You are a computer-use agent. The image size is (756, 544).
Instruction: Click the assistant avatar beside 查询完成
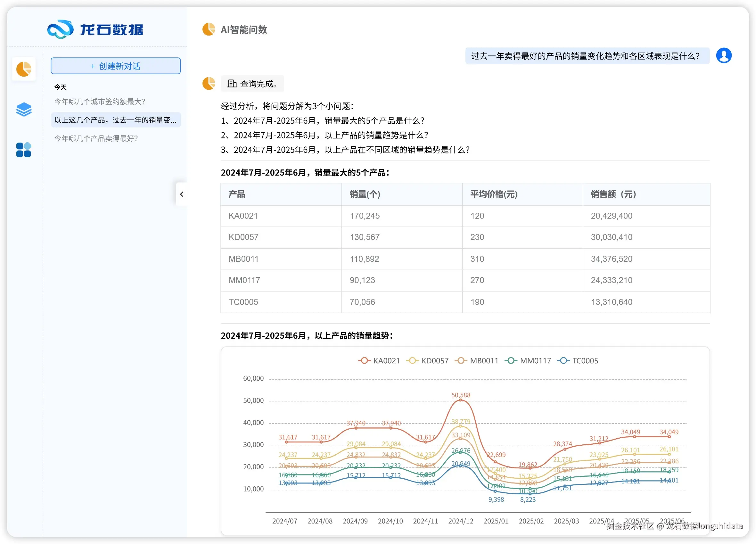209,83
